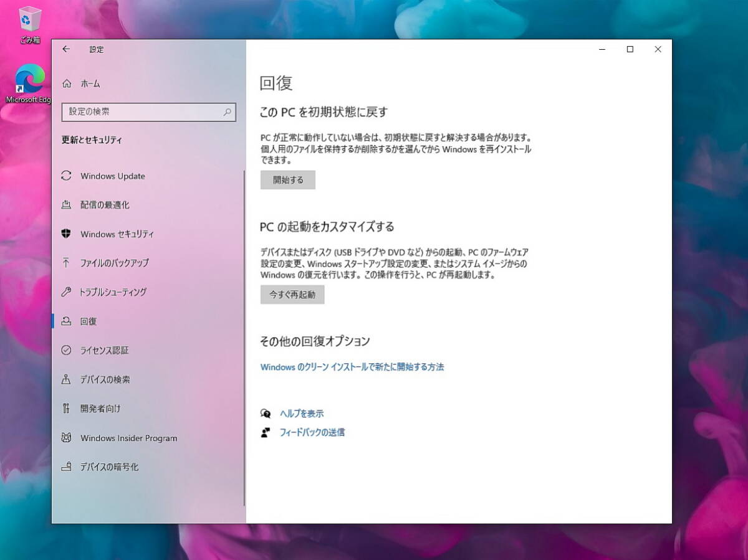Click the ライセンス認証 checkmark icon
The height and width of the screenshot is (560, 748).
[x=66, y=350]
